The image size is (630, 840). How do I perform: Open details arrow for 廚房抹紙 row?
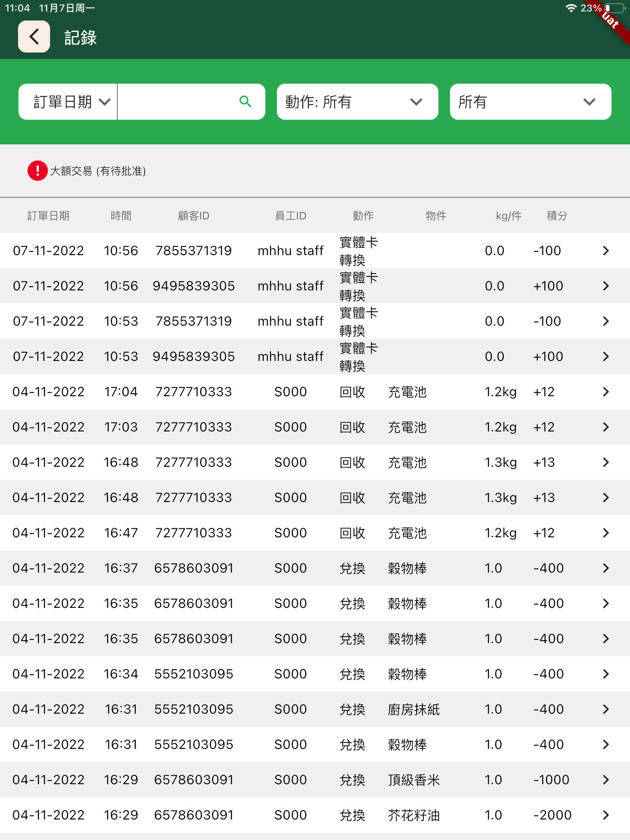[x=606, y=709]
